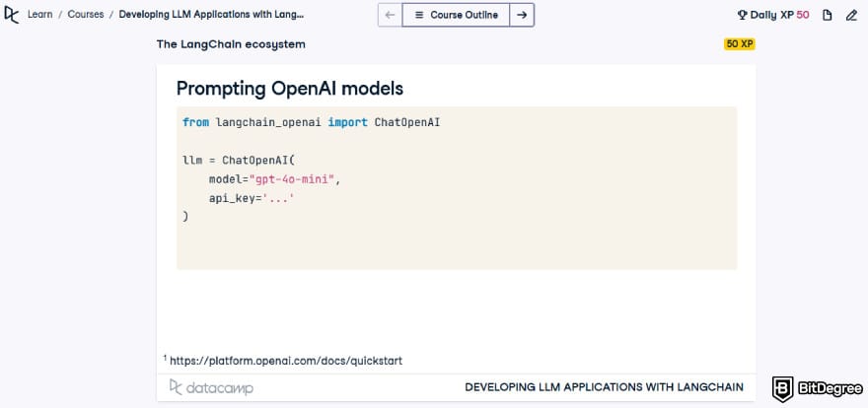
Task: Select the Developing LLM Applications breadcrumb
Action: click(211, 15)
